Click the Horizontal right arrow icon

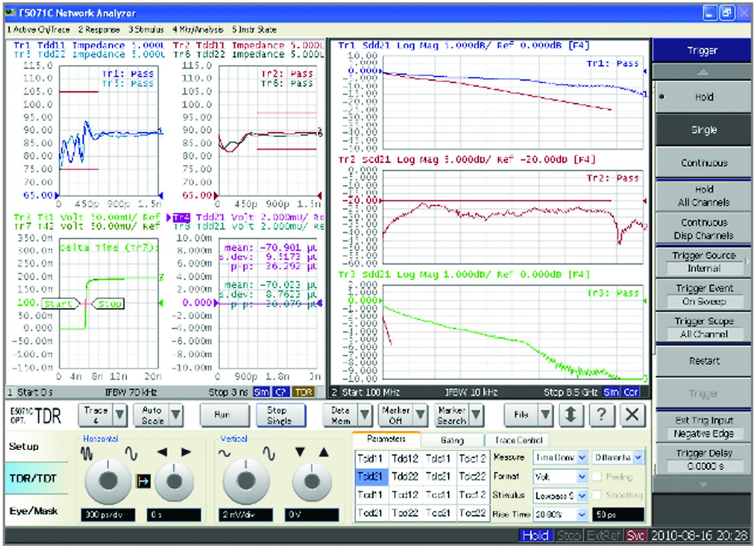pos(186,452)
